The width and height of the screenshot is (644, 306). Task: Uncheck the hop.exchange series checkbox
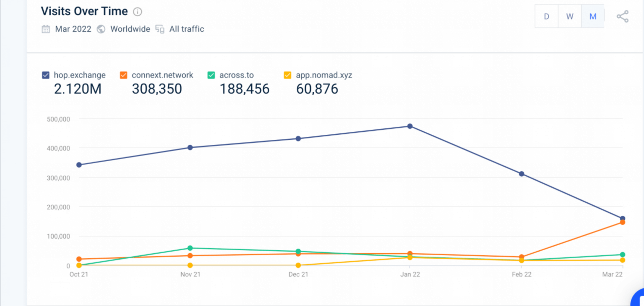(46, 75)
